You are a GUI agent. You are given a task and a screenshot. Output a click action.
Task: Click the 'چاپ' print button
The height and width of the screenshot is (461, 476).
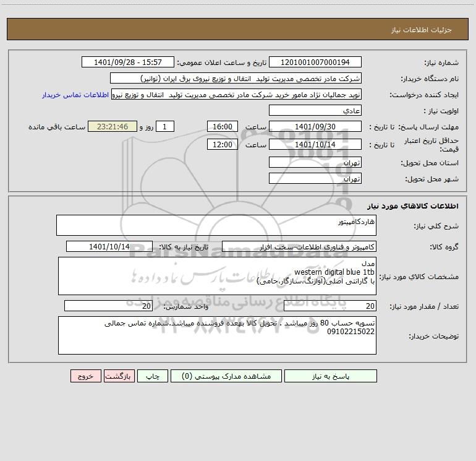153,376
